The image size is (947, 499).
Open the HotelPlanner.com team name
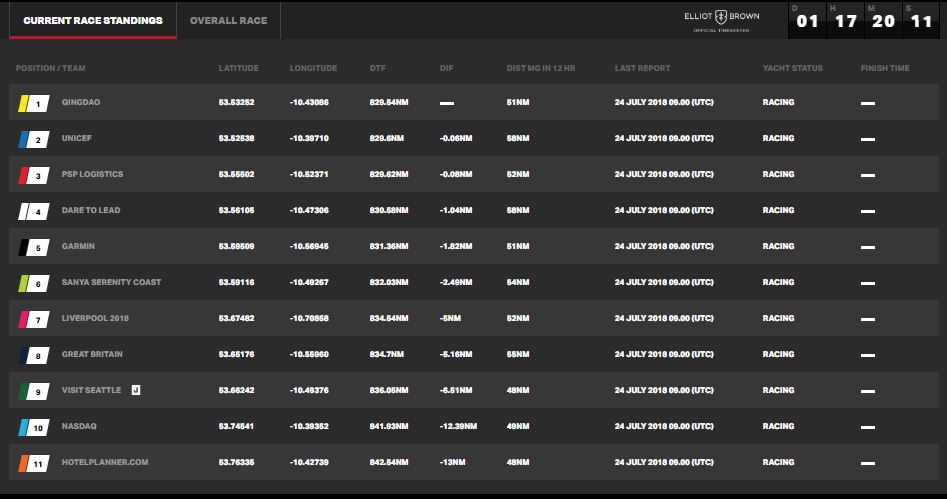click(x=105, y=462)
